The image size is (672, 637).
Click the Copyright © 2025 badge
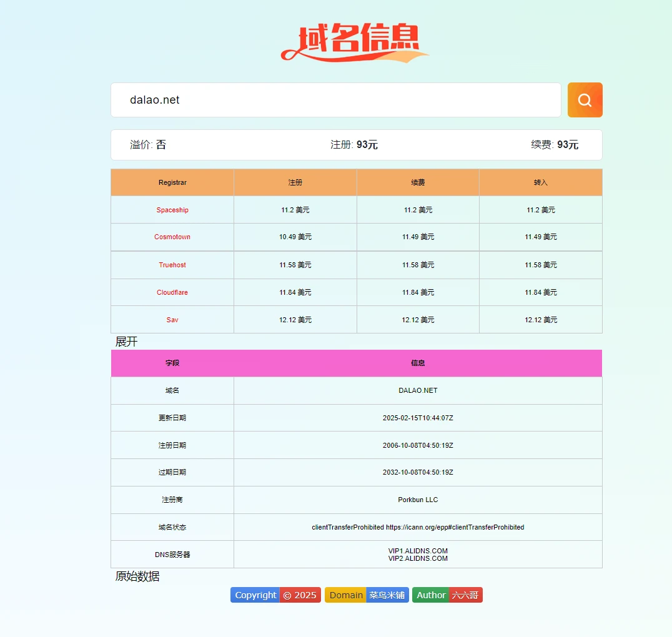[x=275, y=595]
